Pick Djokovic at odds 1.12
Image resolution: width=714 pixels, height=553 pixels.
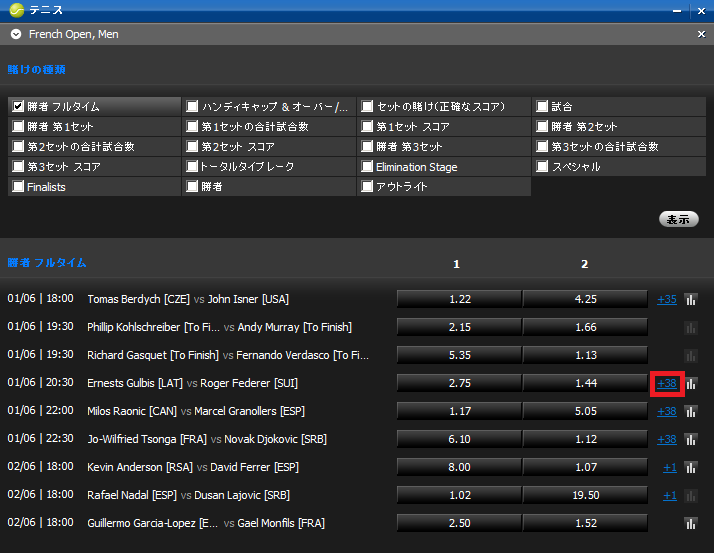(585, 440)
